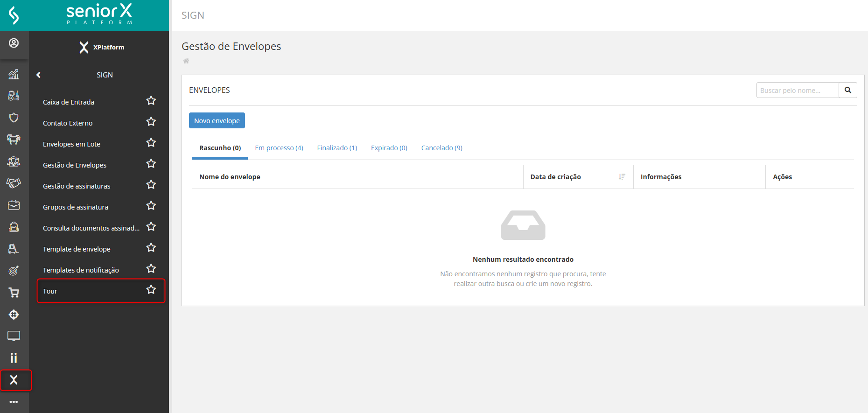Collapse SIGN menu with back chevron
Image resolution: width=868 pixels, height=413 pixels.
pos(39,75)
